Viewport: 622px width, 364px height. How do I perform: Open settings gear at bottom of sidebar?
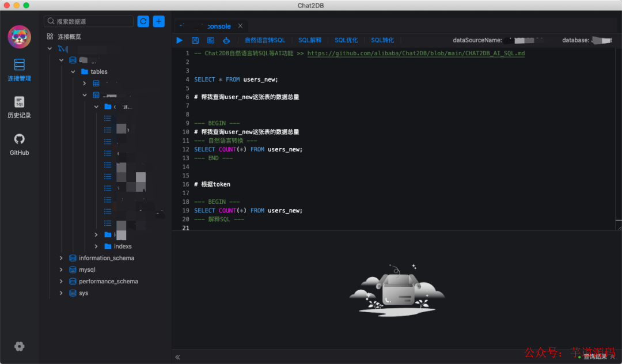click(x=19, y=346)
